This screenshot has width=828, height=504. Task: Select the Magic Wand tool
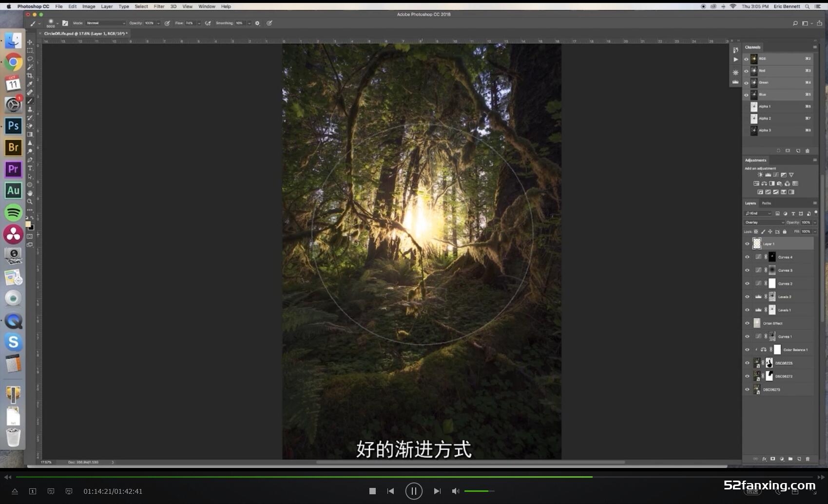click(x=30, y=67)
